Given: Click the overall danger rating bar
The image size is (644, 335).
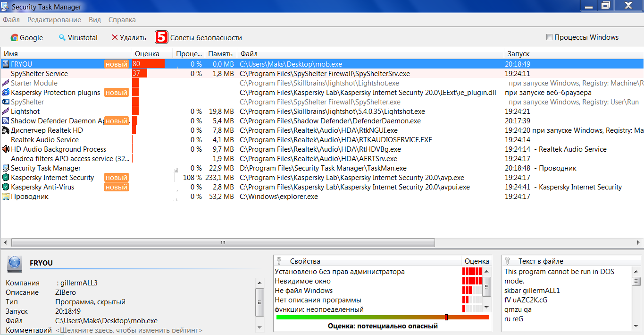Looking at the screenshot, I should point(383,317).
